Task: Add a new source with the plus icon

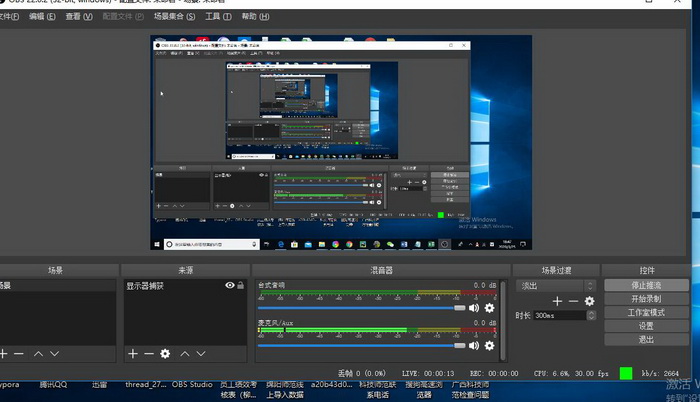Action: (133, 354)
